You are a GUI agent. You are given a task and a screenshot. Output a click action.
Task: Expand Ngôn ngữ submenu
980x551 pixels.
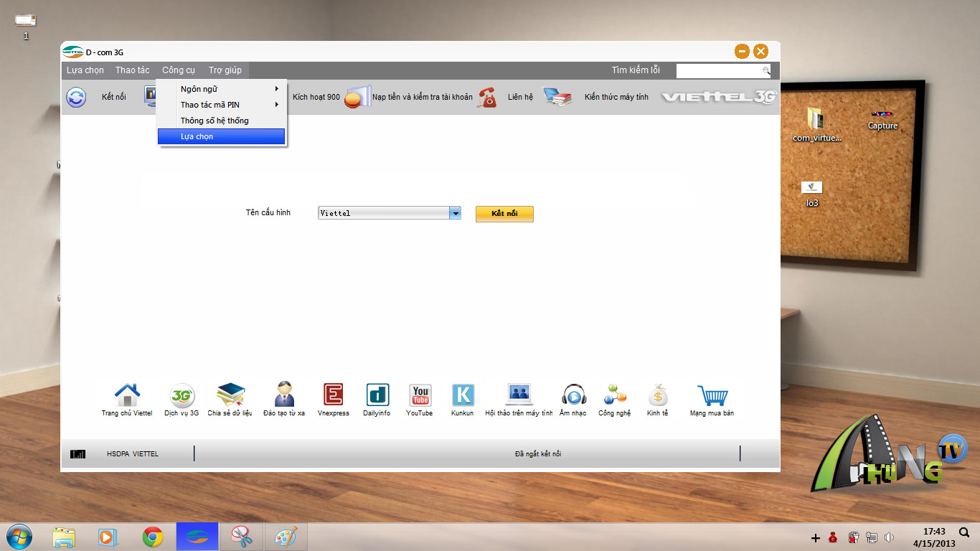(x=222, y=89)
